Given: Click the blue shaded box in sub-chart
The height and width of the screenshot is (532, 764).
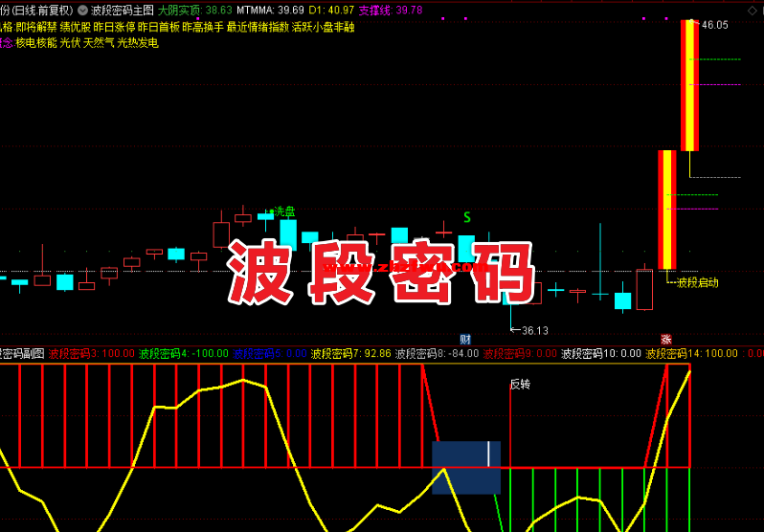Looking at the screenshot, I should 466,468.
